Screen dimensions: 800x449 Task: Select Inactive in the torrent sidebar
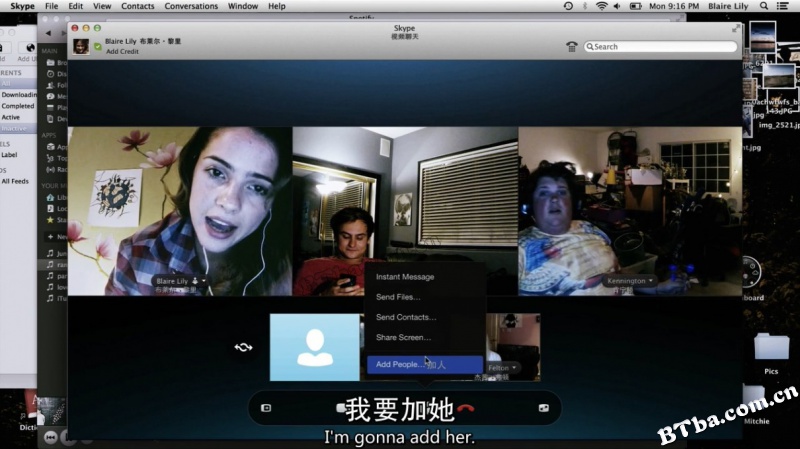pos(18,128)
